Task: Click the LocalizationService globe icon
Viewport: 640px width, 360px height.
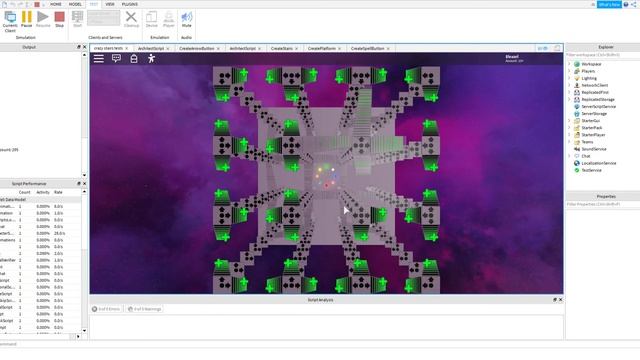Action: coord(577,163)
